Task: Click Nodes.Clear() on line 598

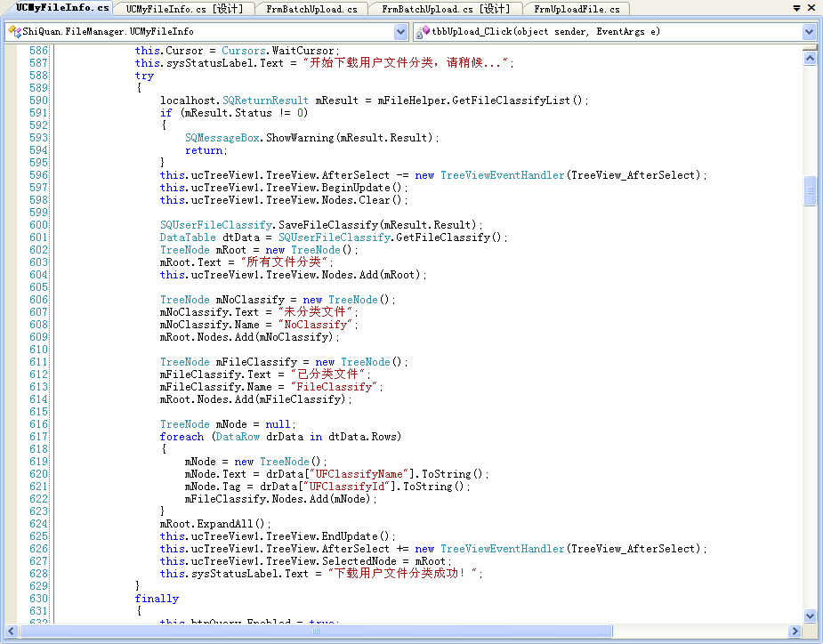Action: tap(361, 200)
